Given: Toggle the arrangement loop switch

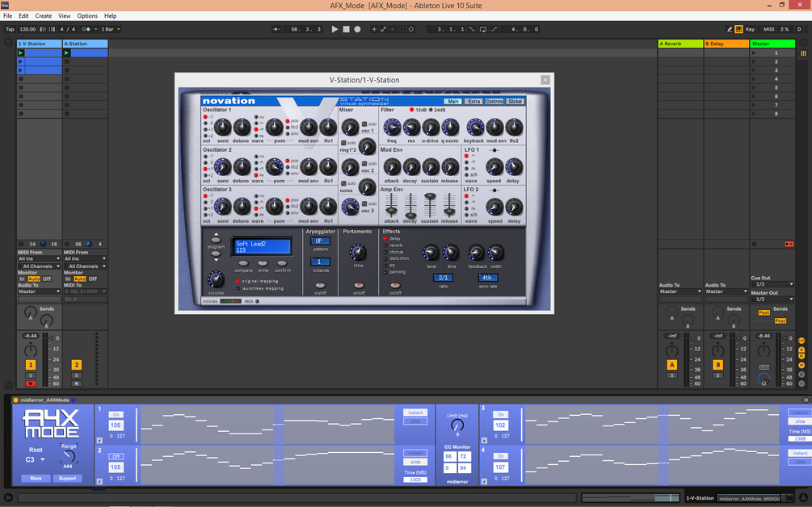Looking at the screenshot, I should point(482,29).
